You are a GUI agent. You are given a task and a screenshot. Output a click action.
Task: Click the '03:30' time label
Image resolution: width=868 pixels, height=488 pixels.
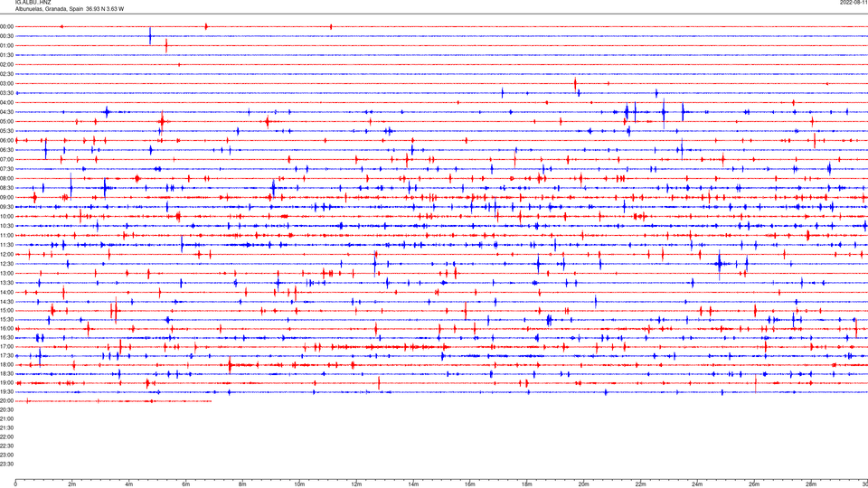(x=7, y=93)
